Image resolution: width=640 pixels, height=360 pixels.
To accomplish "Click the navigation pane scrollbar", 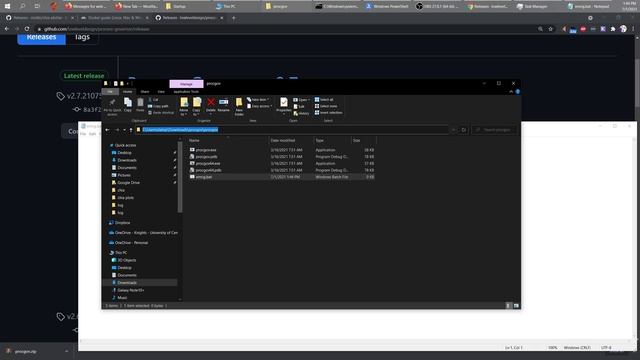I will tap(180, 177).
